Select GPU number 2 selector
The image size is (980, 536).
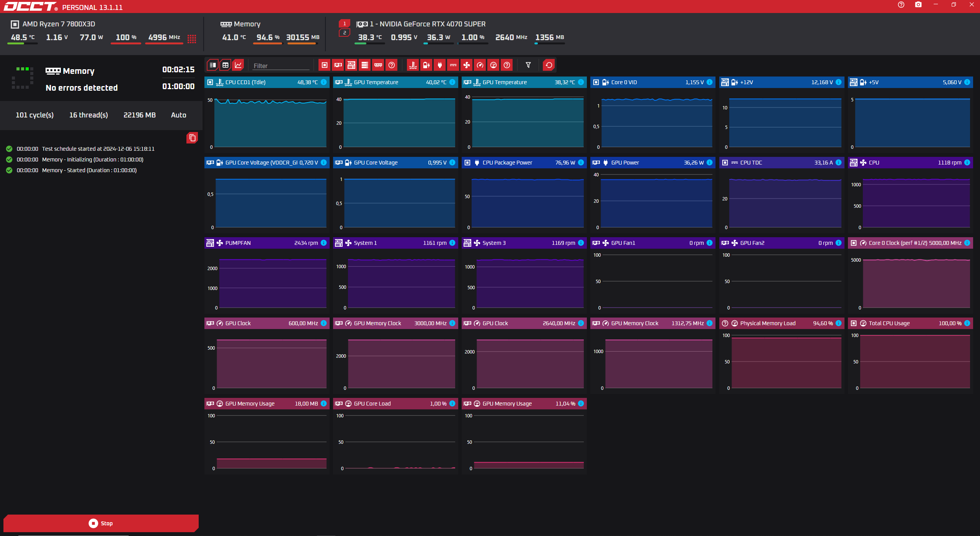coord(344,33)
